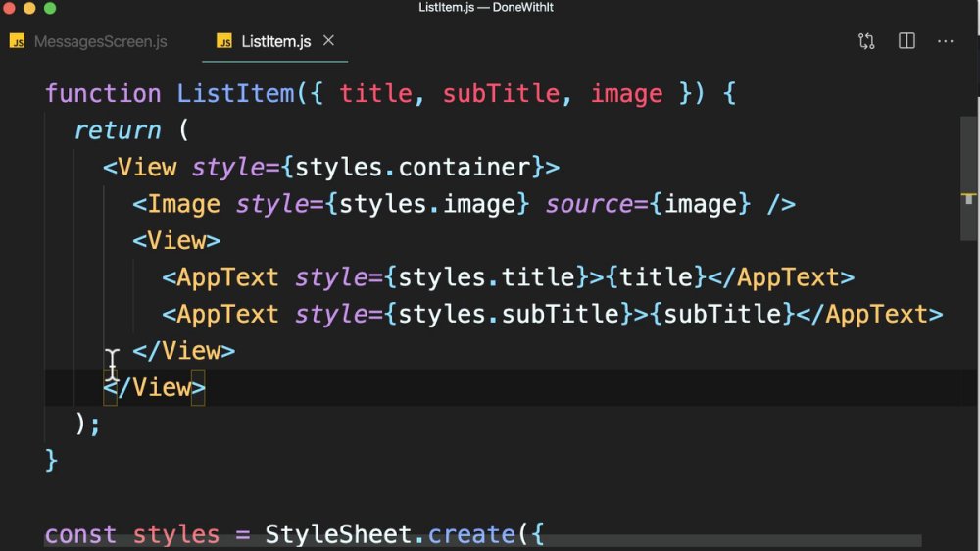980x551 pixels.
Task: Click the 'title' parameter in function signature
Action: click(376, 94)
